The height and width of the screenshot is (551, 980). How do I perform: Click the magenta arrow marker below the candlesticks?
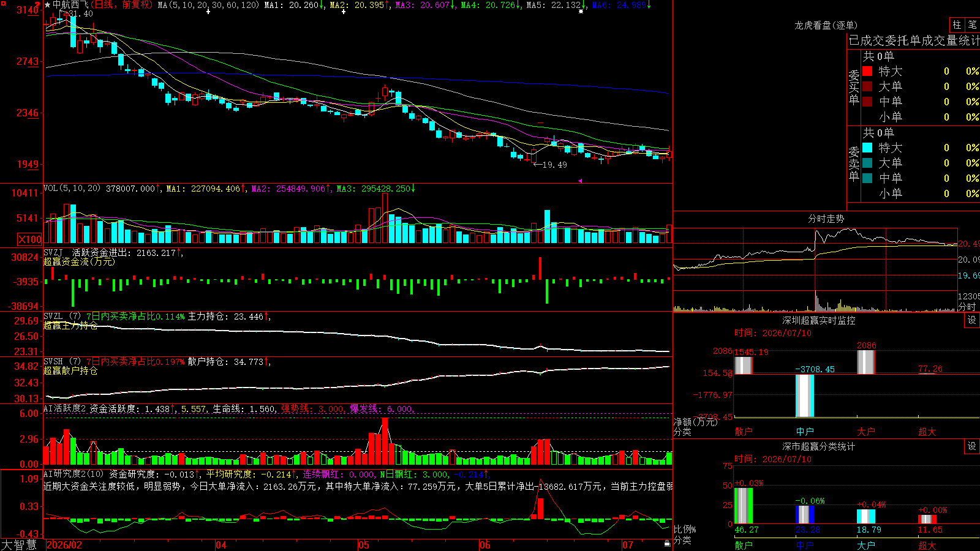(x=579, y=181)
